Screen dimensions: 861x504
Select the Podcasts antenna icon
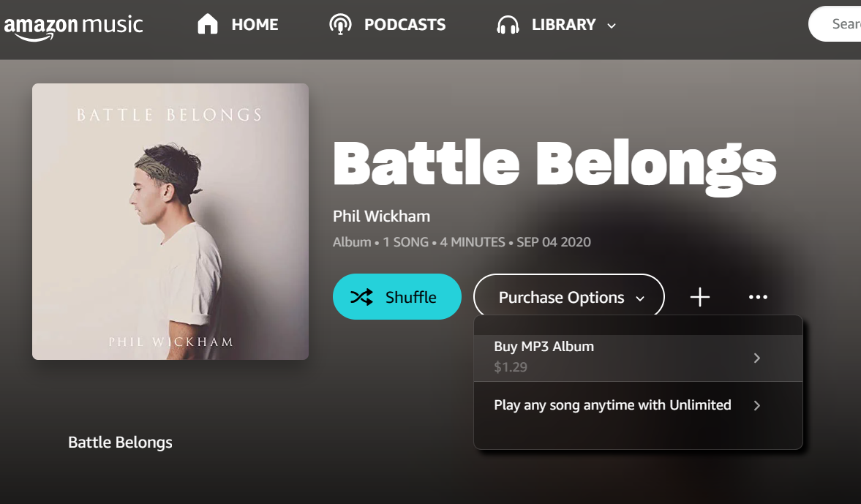pos(341,23)
